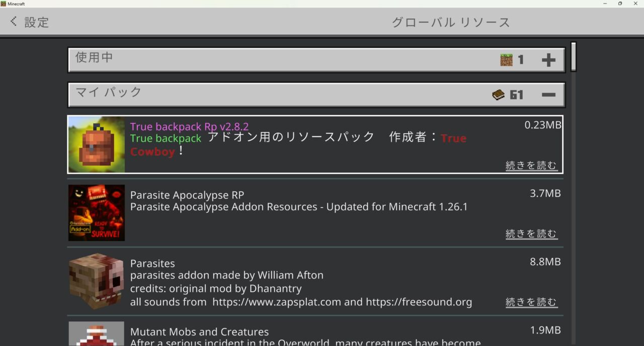Open 続きを読む for Parasite Apocalypse RP
The height and width of the screenshot is (346, 644).
[531, 234]
